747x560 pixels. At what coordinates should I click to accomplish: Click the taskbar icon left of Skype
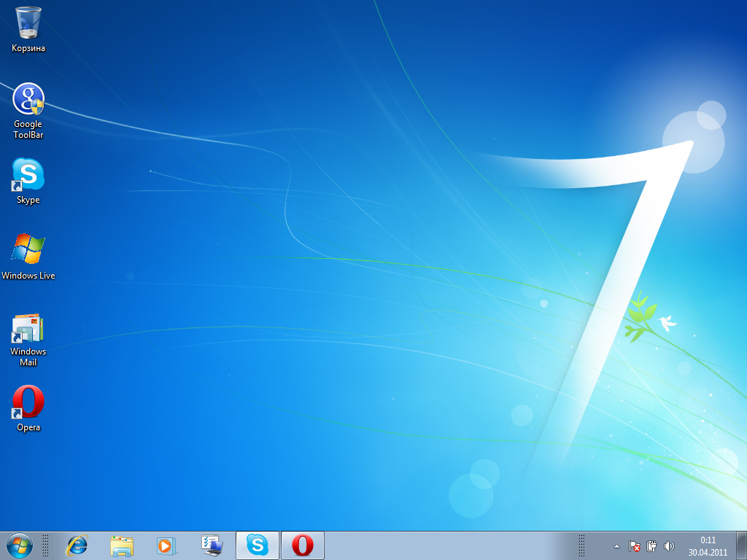pos(212,545)
